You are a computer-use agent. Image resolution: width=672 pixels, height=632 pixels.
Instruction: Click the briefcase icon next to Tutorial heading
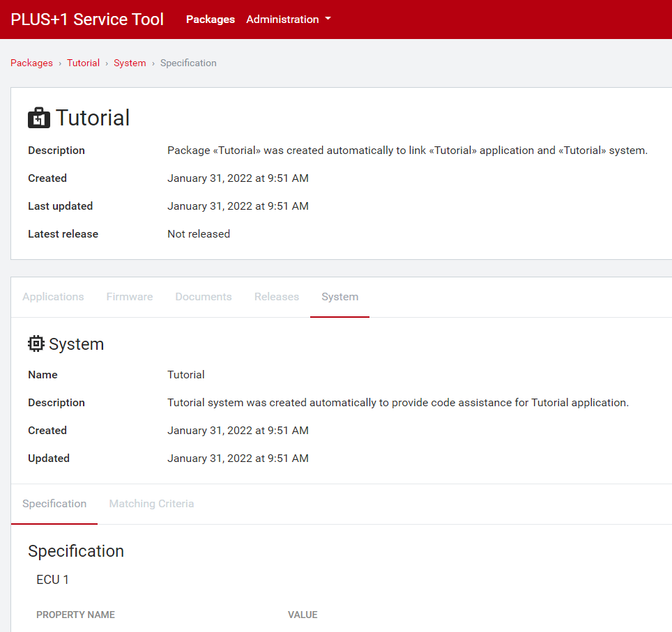[38, 118]
